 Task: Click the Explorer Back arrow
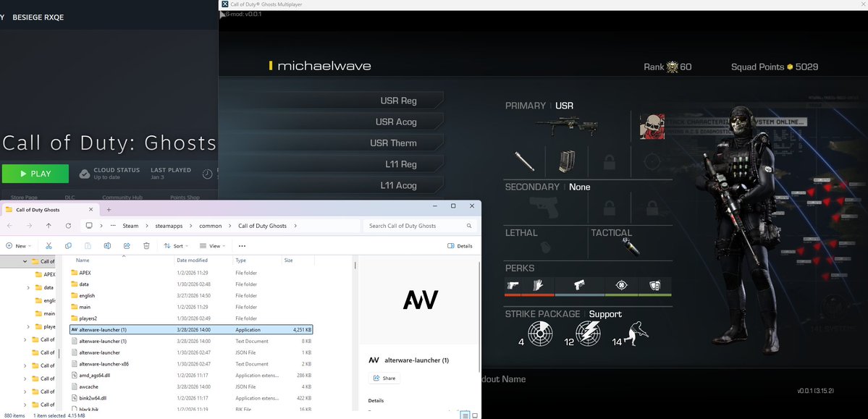(9, 226)
